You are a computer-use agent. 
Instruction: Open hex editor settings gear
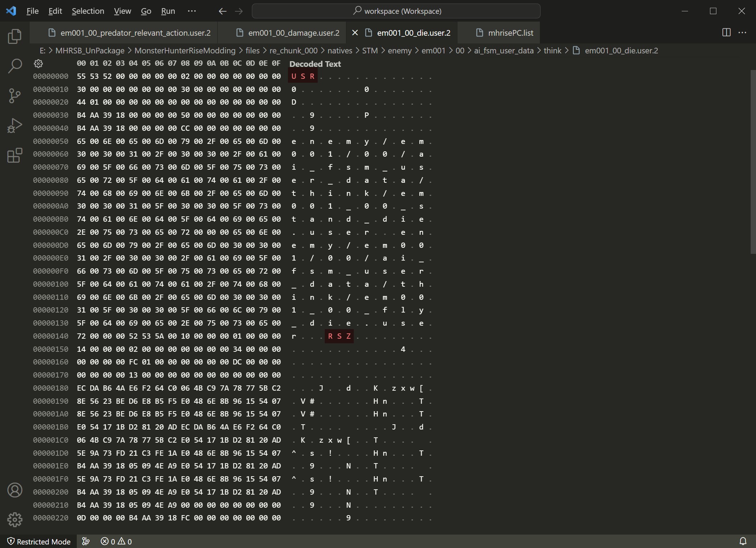(38, 64)
